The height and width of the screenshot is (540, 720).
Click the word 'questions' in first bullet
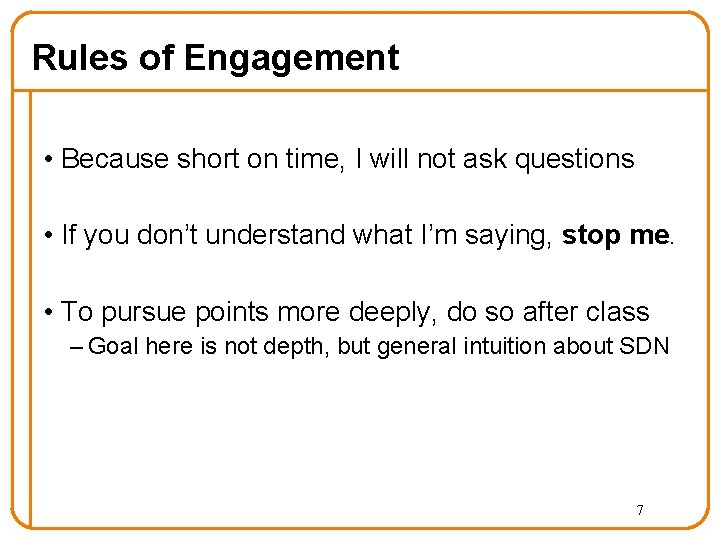[x=574, y=161]
